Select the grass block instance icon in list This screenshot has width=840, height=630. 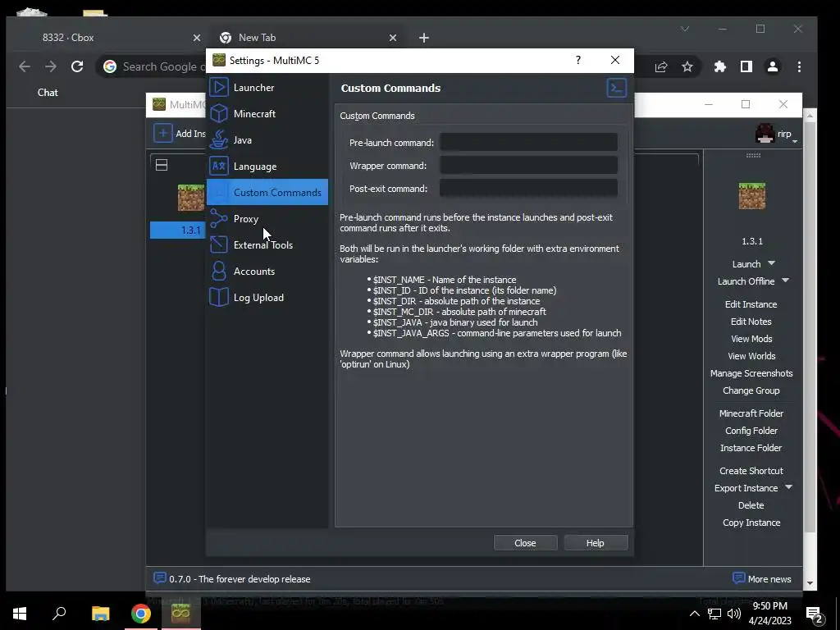pyautogui.click(x=190, y=197)
